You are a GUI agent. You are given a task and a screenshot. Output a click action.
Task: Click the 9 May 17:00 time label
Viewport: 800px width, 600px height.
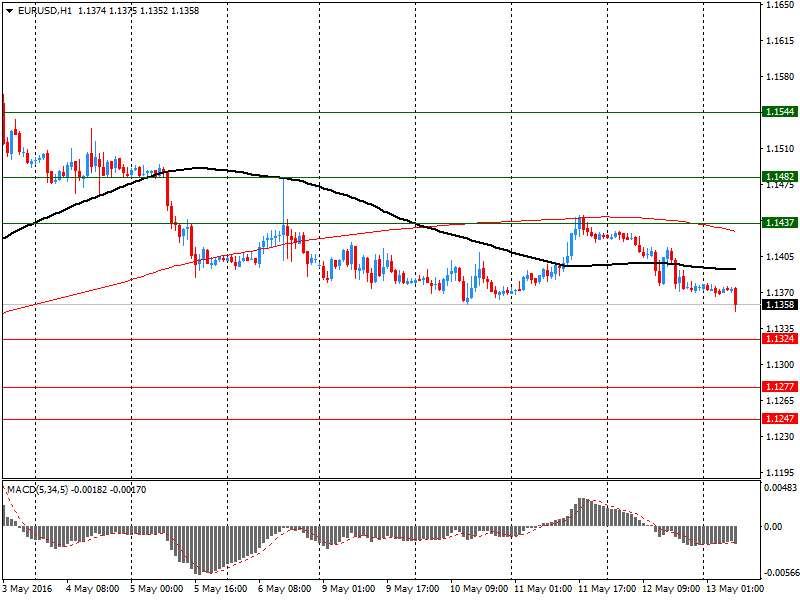click(413, 589)
